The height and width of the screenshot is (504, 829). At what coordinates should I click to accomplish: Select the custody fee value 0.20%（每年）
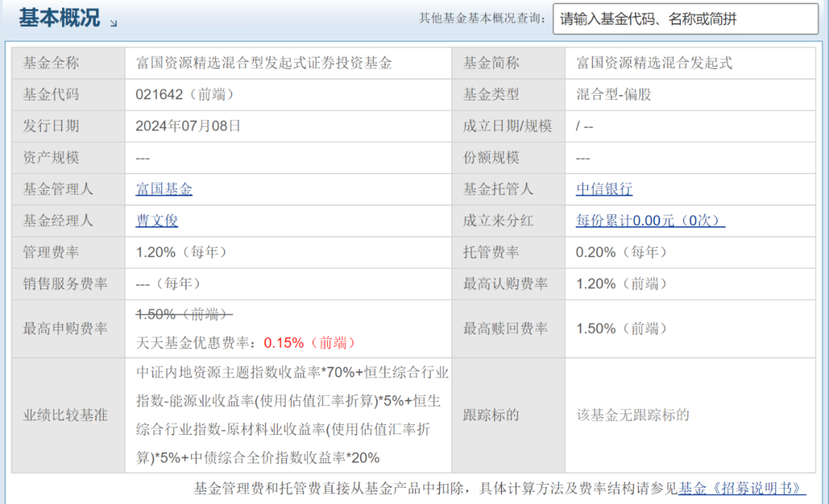tap(621, 252)
